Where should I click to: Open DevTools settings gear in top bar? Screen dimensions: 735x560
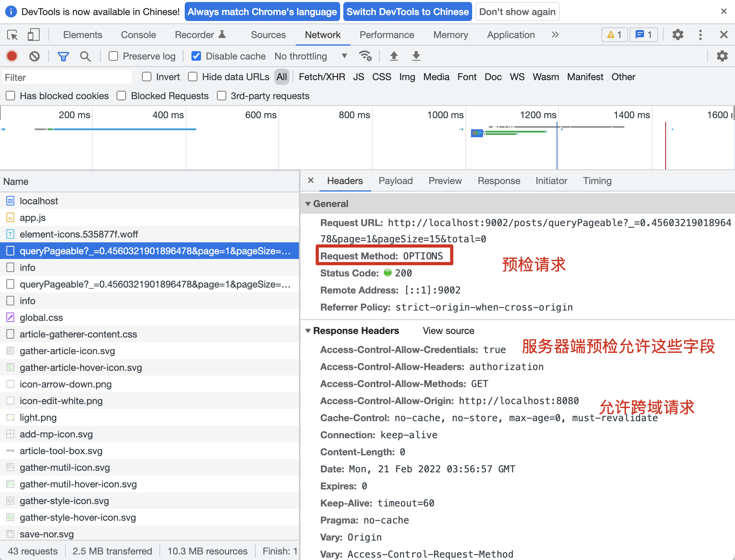(678, 35)
